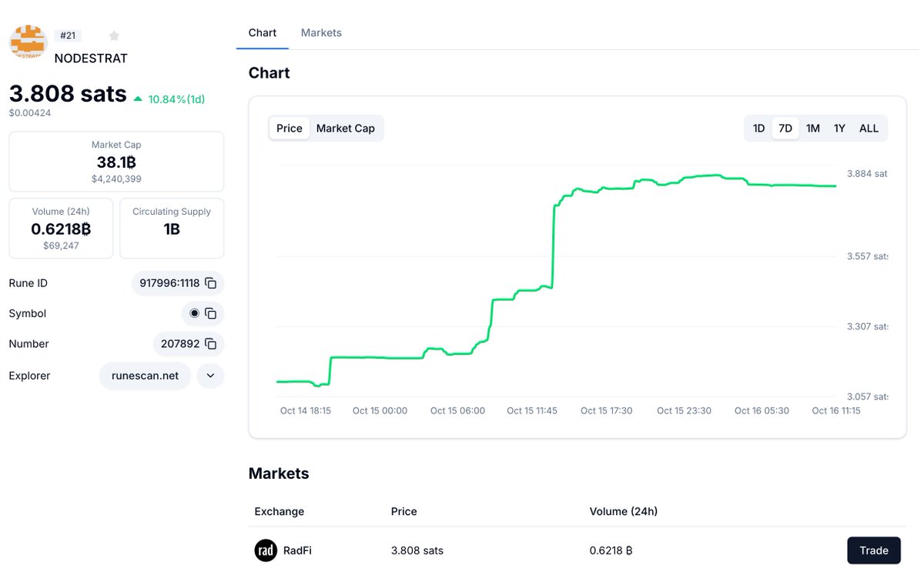This screenshot has width=924, height=588.
Task: Expand the Explorer options chevron
Action: tap(210, 376)
